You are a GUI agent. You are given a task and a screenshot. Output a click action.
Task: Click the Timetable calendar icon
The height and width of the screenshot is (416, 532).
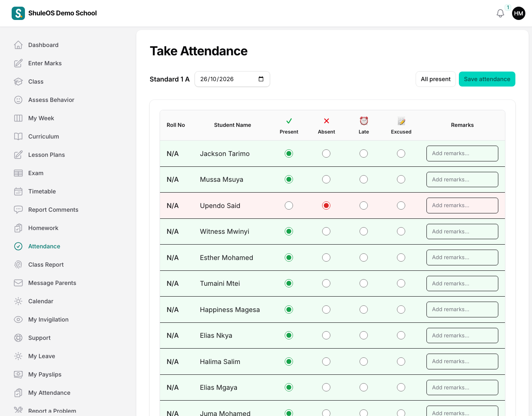pyautogui.click(x=18, y=191)
